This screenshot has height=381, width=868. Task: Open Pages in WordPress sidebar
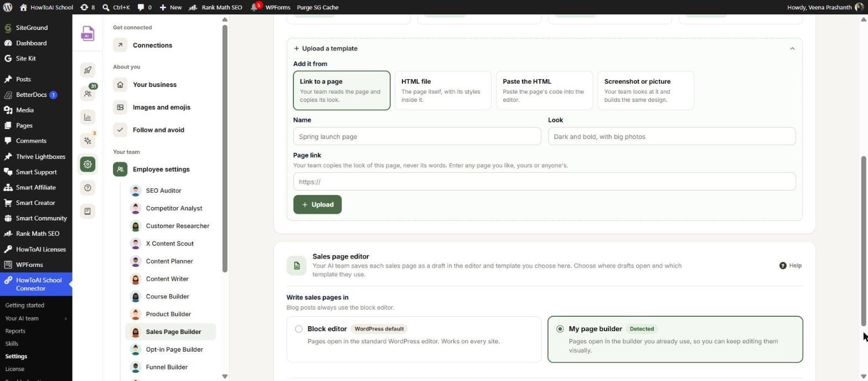click(x=36, y=126)
